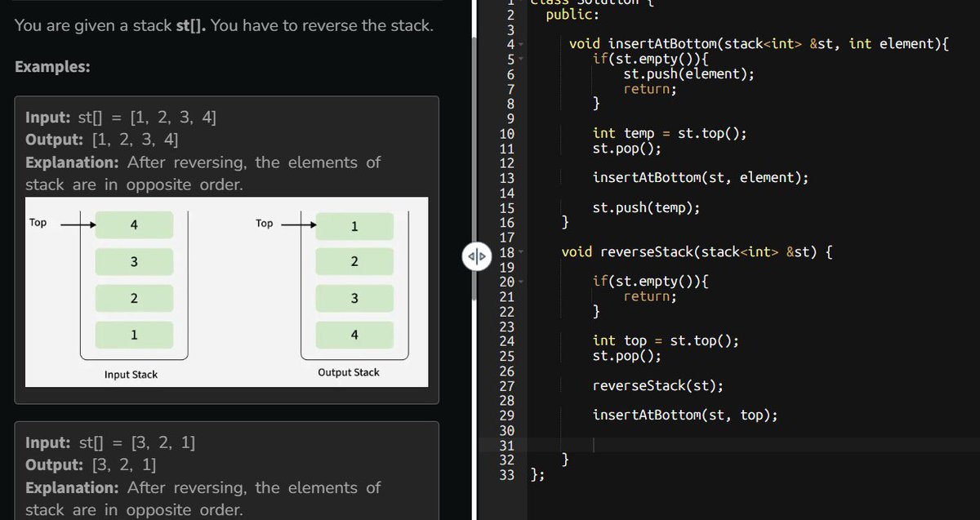
Task: Click 'st.pop();' on line 11
Action: coord(627,148)
